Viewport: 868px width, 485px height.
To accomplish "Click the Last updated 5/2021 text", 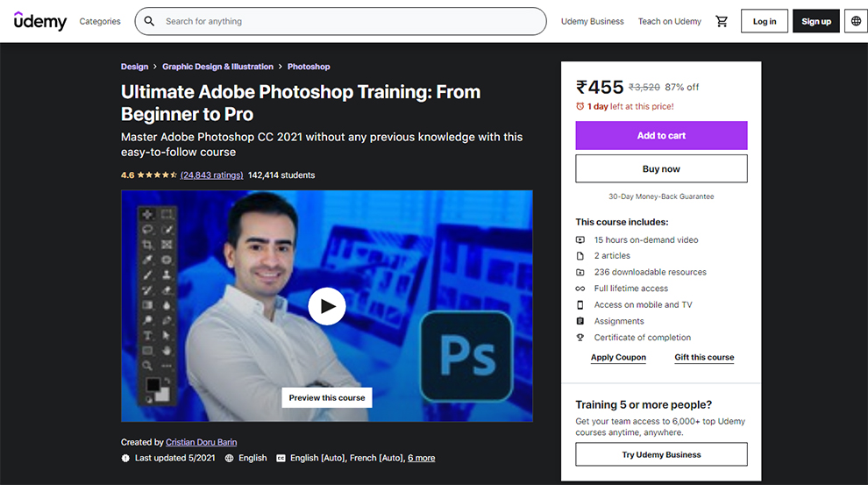I will point(175,458).
